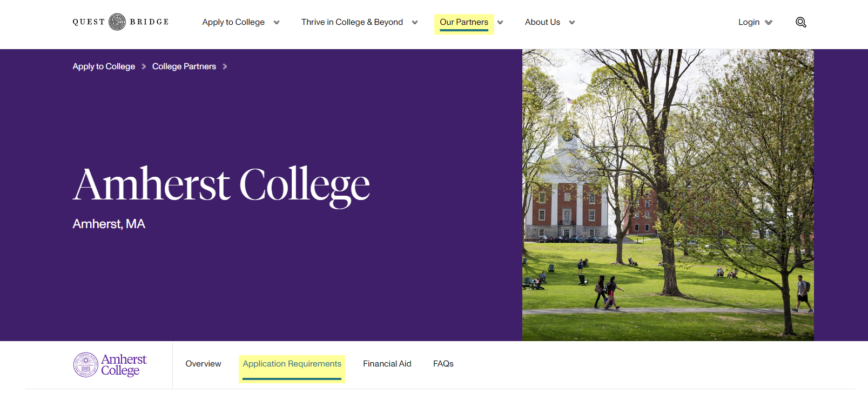This screenshot has height=413, width=868.
Task: Switch to the Financial Aid tab
Action: [x=387, y=364]
